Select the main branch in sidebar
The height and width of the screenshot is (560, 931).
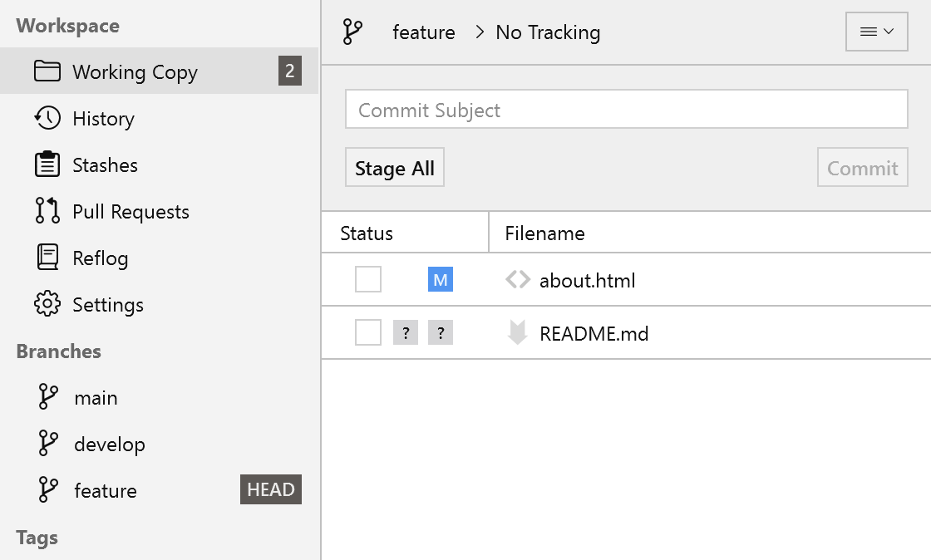(x=96, y=398)
